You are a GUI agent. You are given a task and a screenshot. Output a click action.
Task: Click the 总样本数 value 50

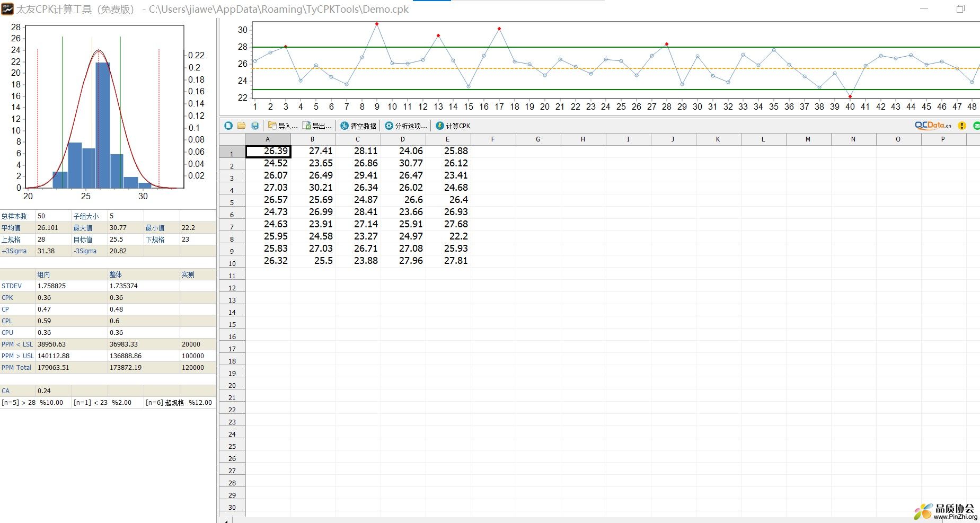[54, 216]
